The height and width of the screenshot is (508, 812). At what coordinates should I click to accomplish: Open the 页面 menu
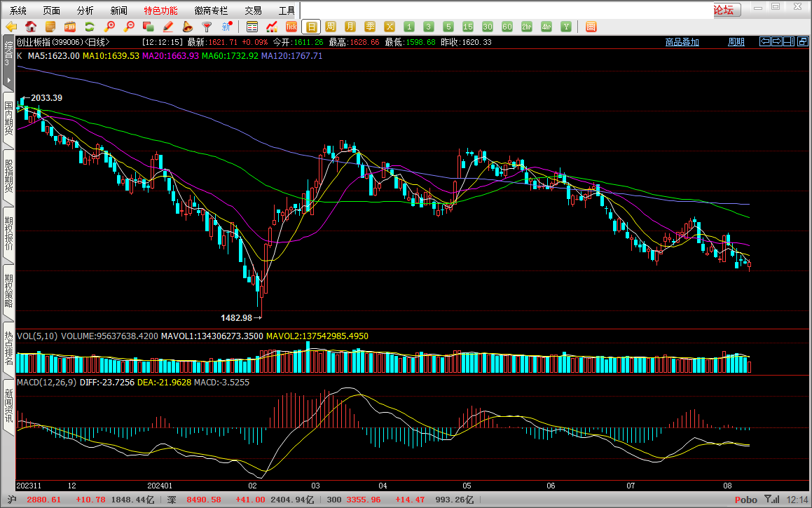(51, 11)
